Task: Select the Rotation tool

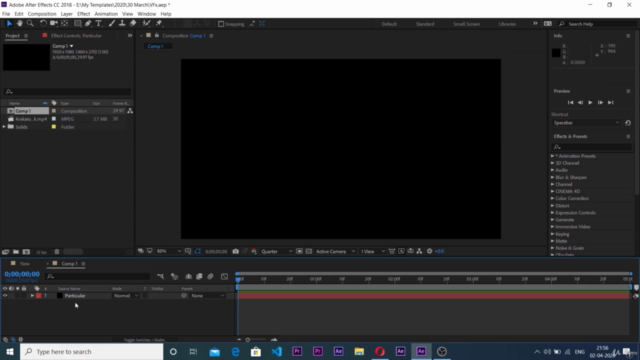Action: click(43, 24)
